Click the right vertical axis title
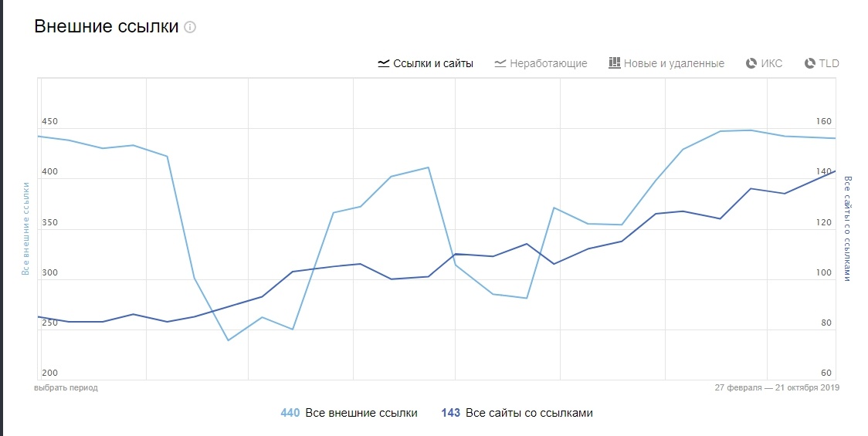This screenshot has height=436, width=868. (847, 228)
